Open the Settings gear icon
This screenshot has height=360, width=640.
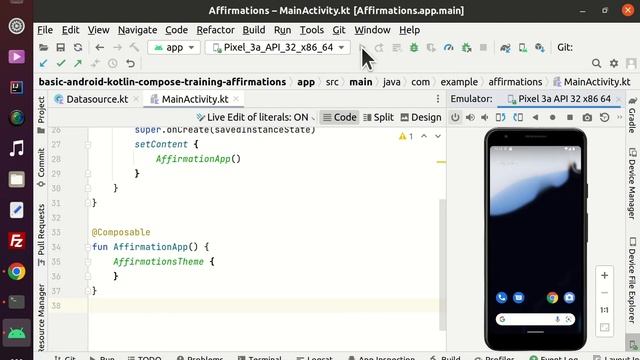(614, 63)
